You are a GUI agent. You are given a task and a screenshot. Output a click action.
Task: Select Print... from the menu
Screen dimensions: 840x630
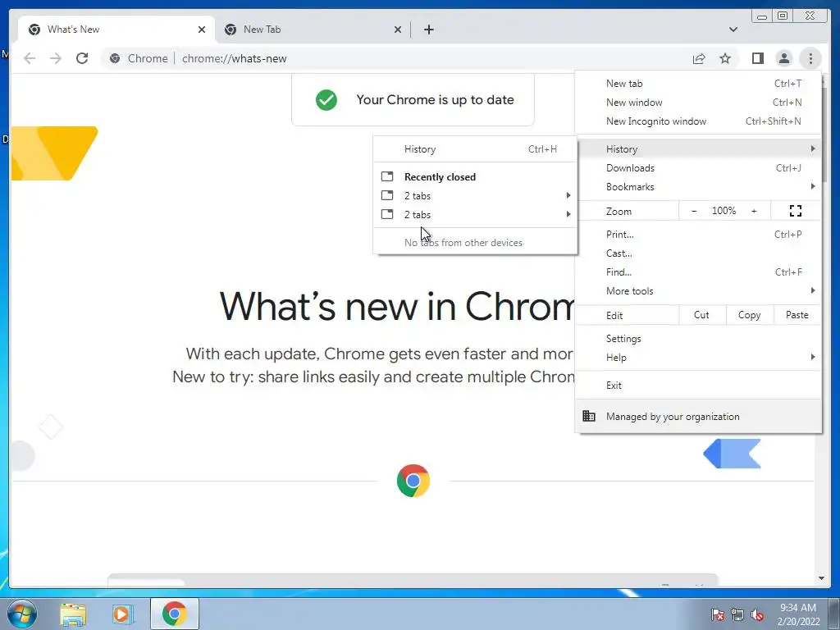click(699, 234)
